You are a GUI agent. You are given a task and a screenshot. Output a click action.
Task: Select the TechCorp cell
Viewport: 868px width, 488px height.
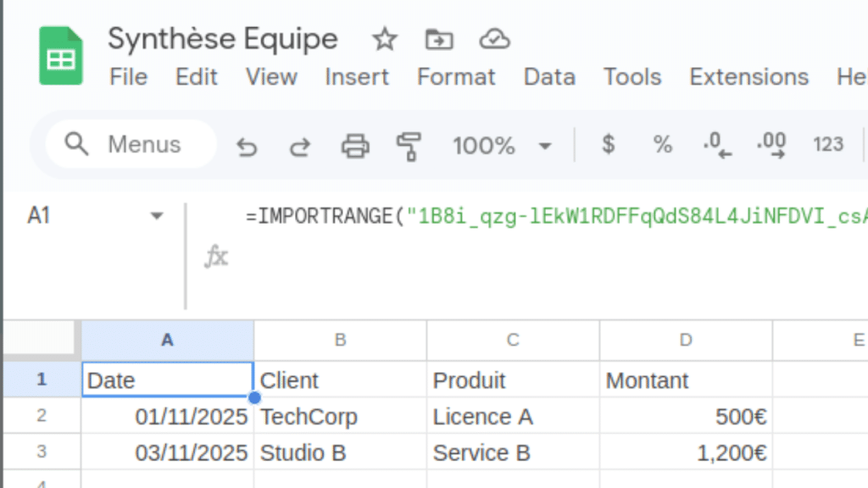tap(341, 416)
